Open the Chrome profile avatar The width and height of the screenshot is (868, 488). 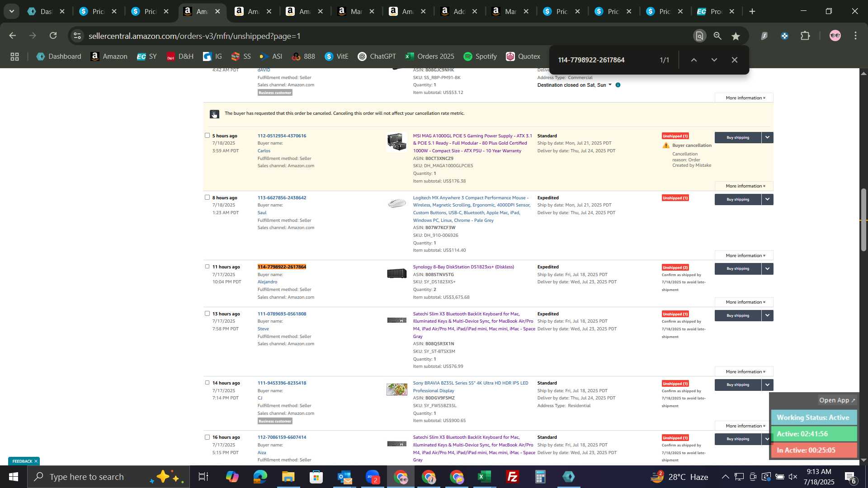click(x=835, y=36)
